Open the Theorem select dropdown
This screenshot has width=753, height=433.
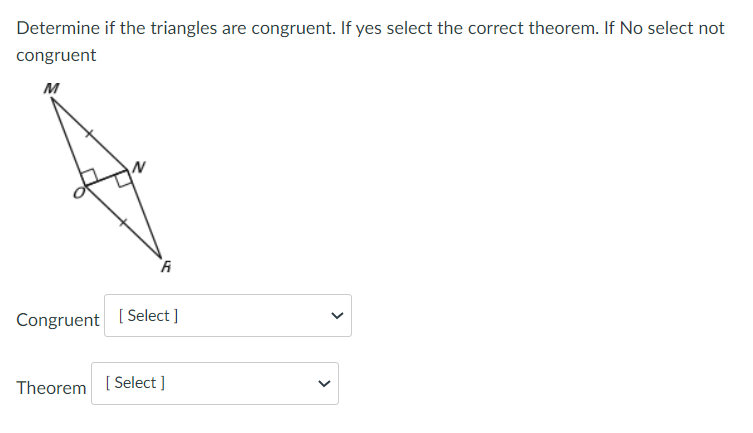tap(214, 384)
